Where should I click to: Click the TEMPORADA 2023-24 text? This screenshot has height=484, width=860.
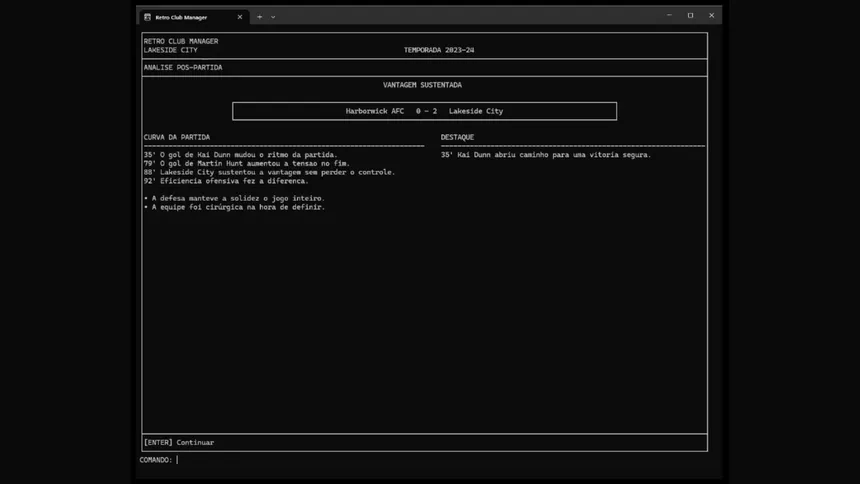coord(439,50)
